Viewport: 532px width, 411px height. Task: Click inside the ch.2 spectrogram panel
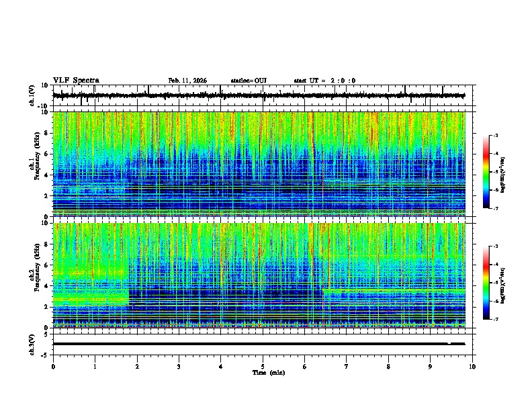pos(259,275)
